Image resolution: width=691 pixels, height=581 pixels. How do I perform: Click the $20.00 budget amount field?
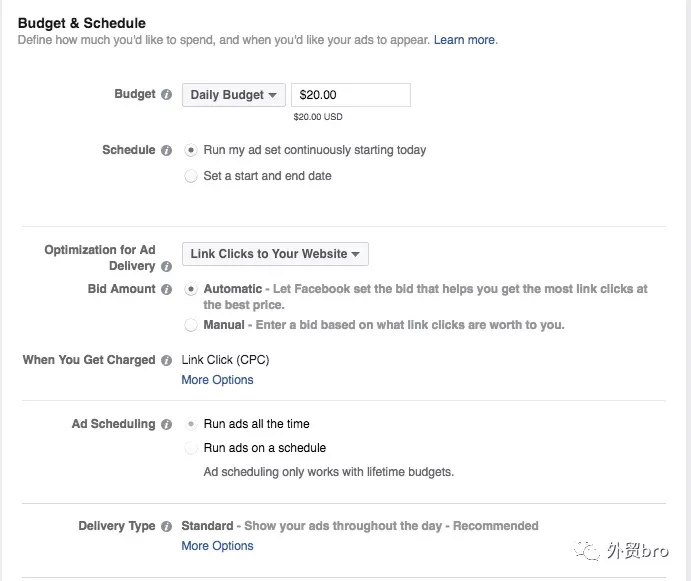351,95
